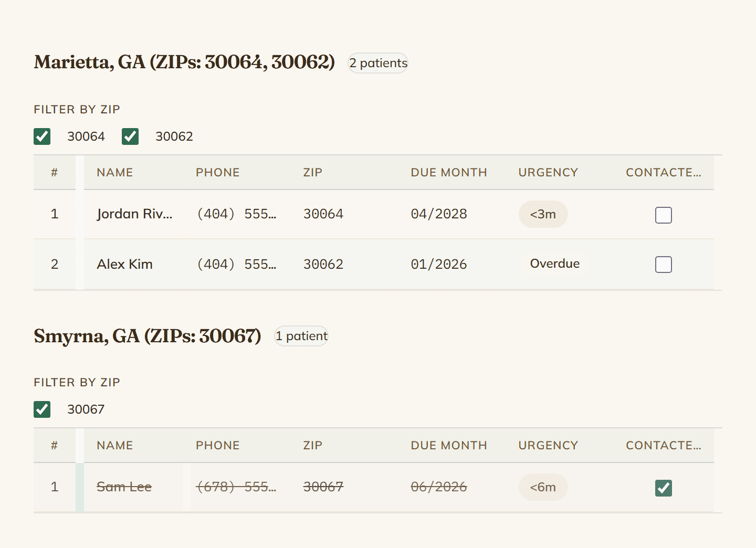Click ZIP cell "30067" in Sam Lee's row
This screenshot has height=548, width=756.
click(x=323, y=487)
